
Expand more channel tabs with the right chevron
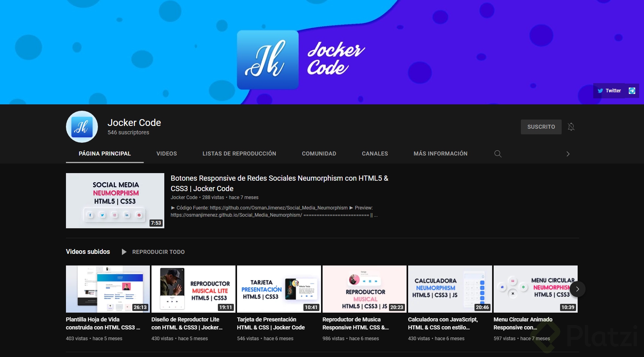click(568, 154)
